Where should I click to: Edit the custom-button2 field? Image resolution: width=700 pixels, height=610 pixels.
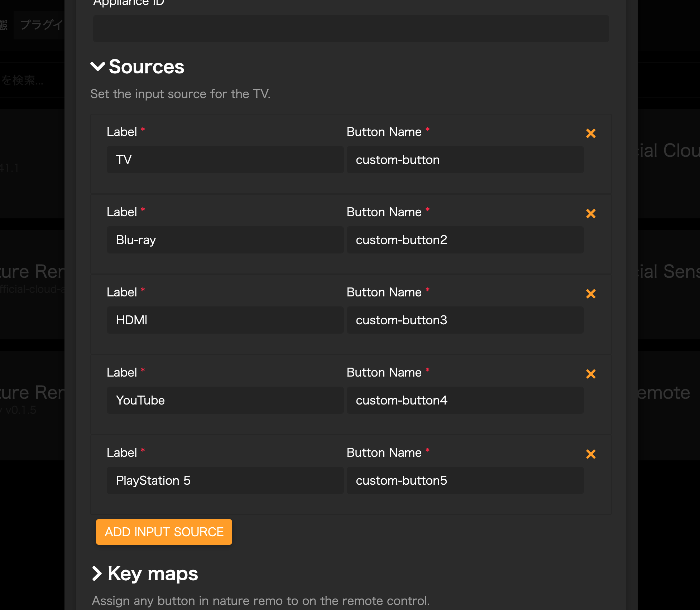465,240
